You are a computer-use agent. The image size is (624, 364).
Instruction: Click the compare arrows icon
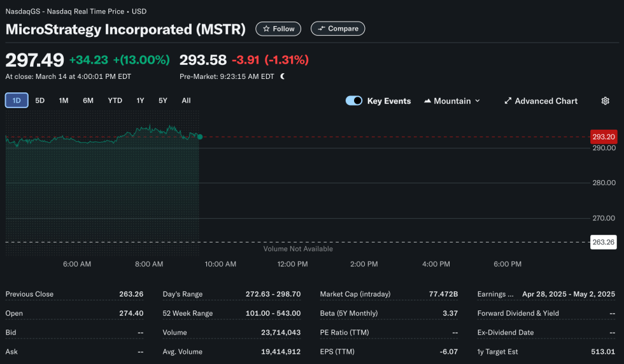[x=322, y=29]
